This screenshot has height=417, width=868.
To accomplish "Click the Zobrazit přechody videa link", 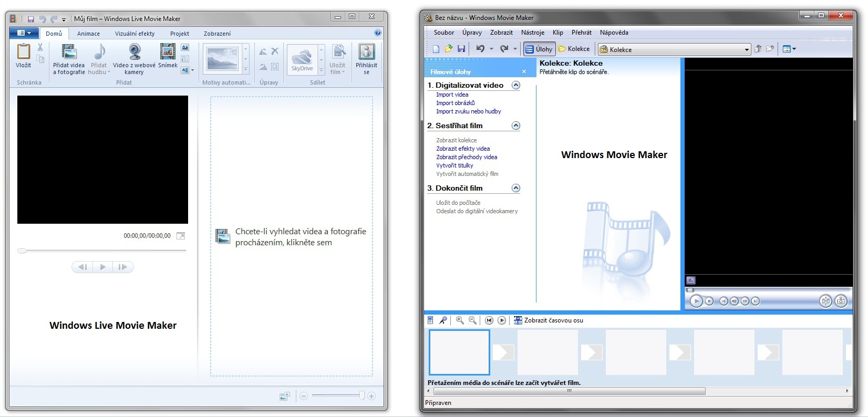I will click(x=467, y=157).
